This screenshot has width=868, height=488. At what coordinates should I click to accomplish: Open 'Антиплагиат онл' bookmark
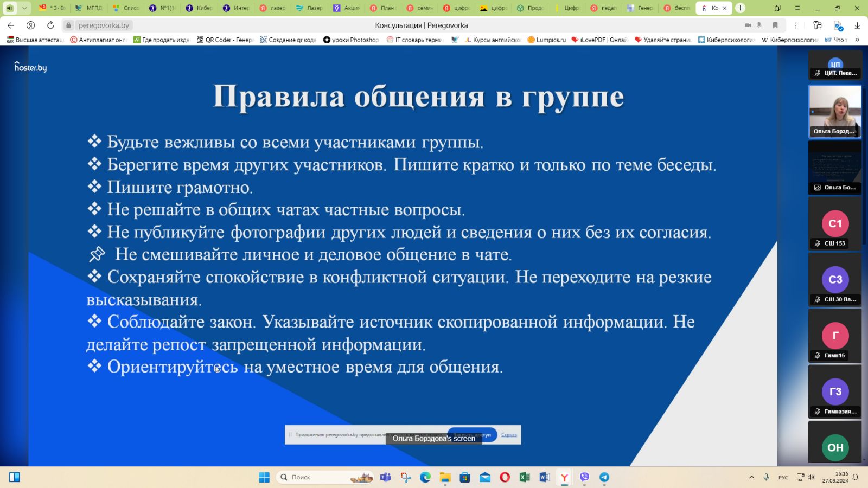98,40
